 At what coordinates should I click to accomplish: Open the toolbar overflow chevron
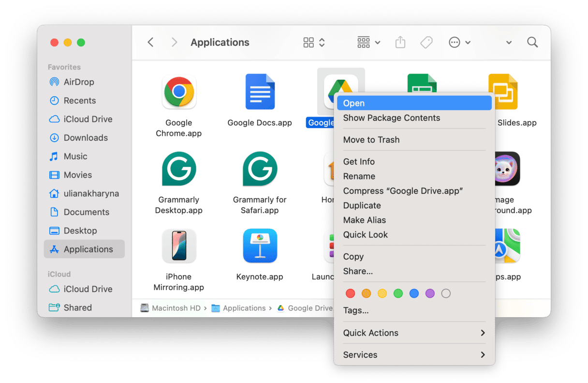pos(509,43)
